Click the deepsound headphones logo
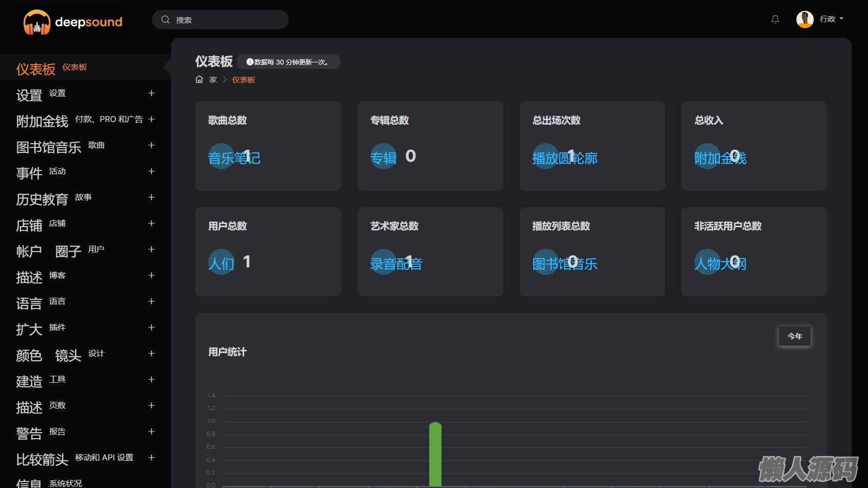868x488 pixels. point(37,22)
